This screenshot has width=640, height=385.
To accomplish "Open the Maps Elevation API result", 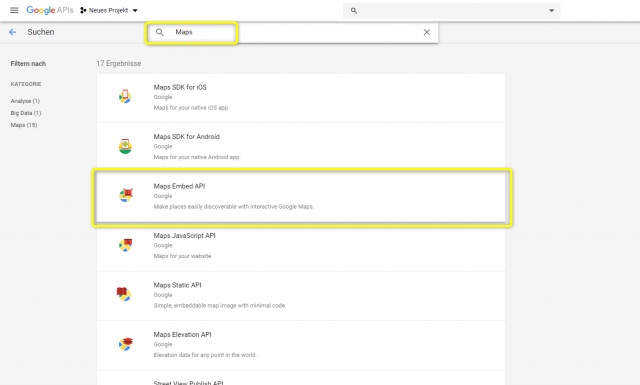I will 301,345.
